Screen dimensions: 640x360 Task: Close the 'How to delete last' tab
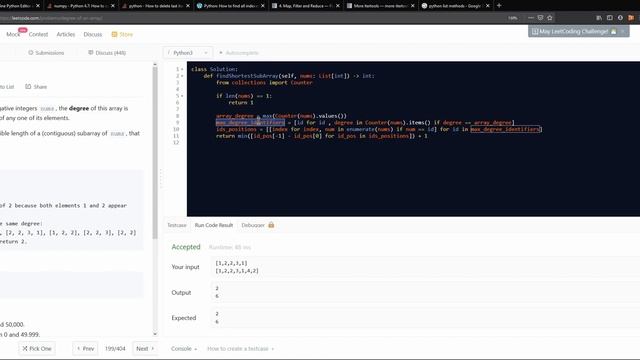188,6
